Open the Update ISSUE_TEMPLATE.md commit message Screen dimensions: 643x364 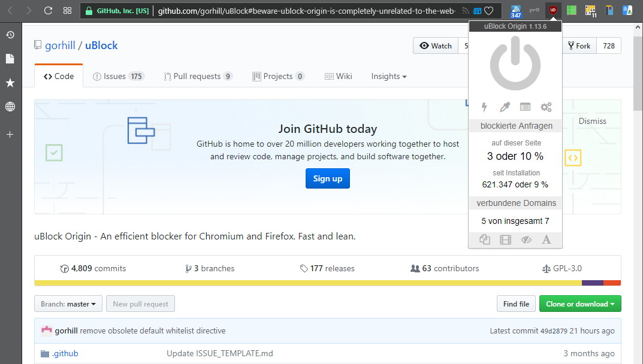click(x=220, y=353)
